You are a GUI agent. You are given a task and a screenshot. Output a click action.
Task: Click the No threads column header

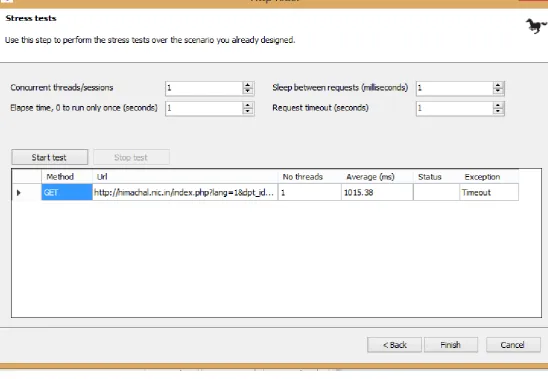pos(310,177)
